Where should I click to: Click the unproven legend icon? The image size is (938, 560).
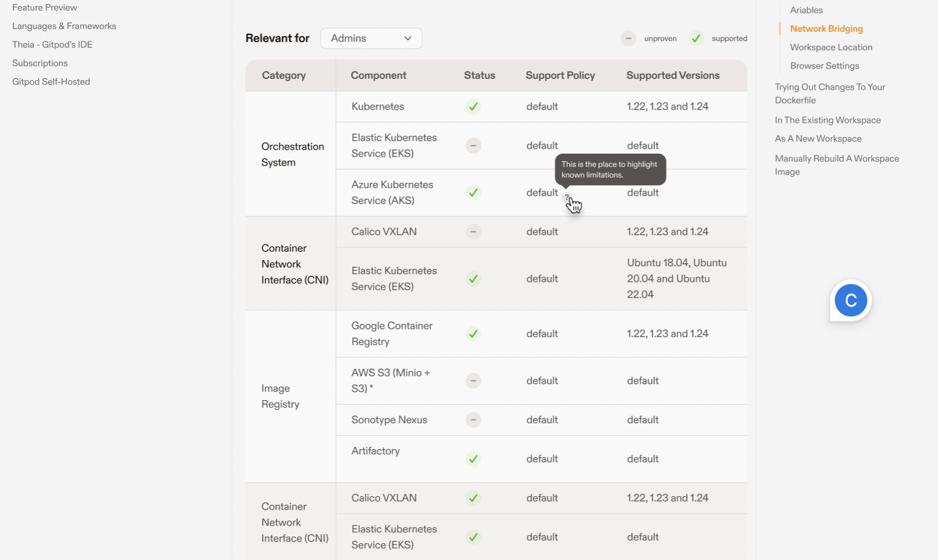pos(628,39)
